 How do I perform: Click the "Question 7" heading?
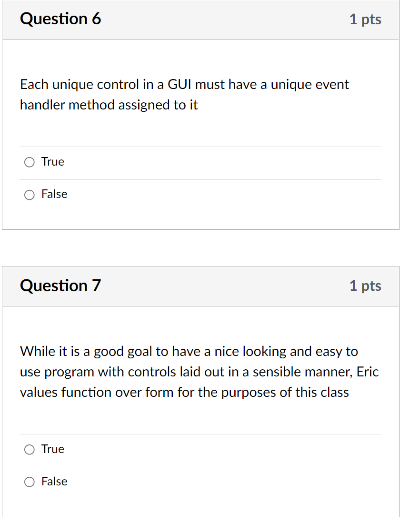[60, 286]
